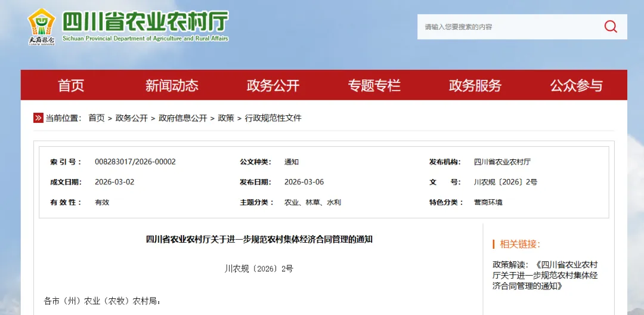644x315 pixels.
Task: Click the department logo emblem
Action: (42, 27)
